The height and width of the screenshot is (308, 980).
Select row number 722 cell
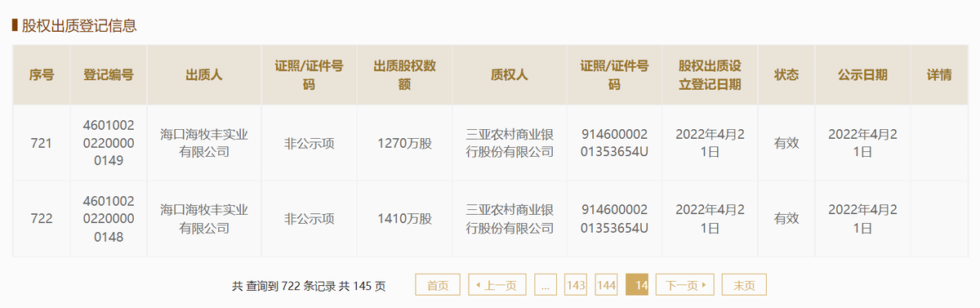pos(42,218)
